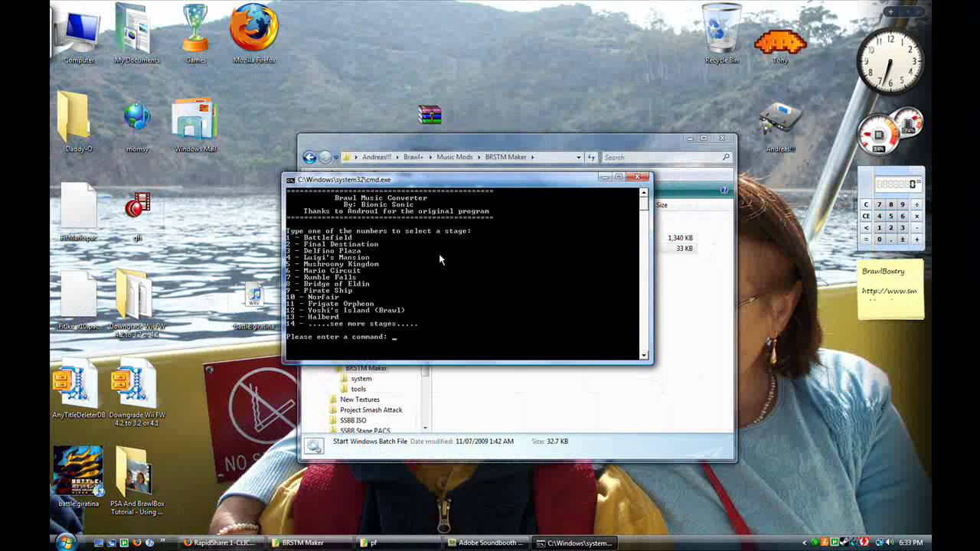Select the Tony desktop icon
980x551 pixels.
point(780,46)
